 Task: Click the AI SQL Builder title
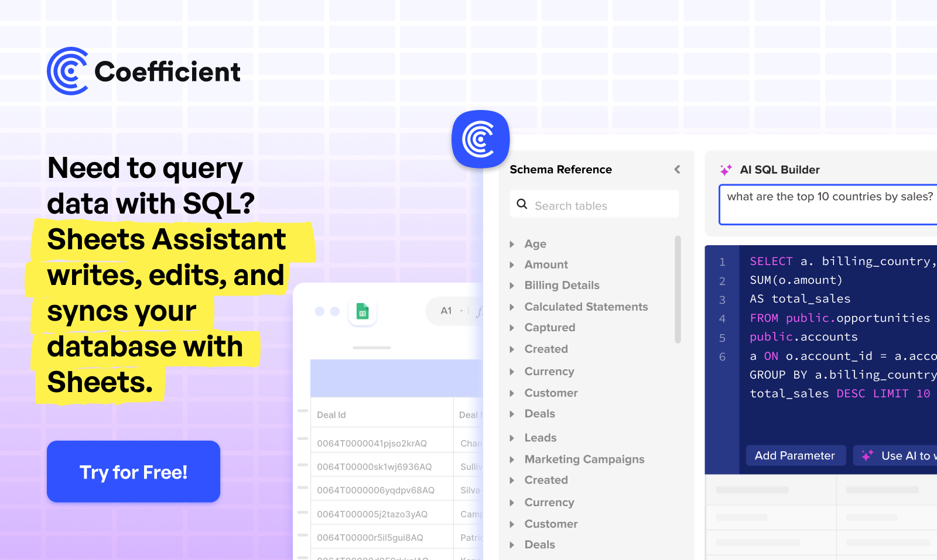click(x=779, y=170)
